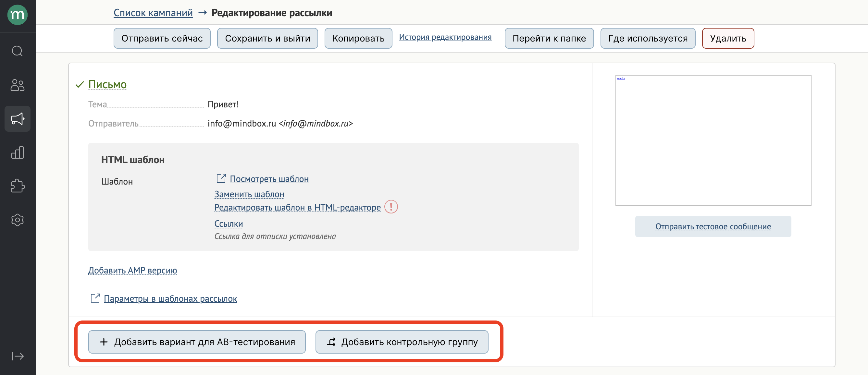
Task: Open the integrations puzzle sidebar icon
Action: tap(18, 186)
